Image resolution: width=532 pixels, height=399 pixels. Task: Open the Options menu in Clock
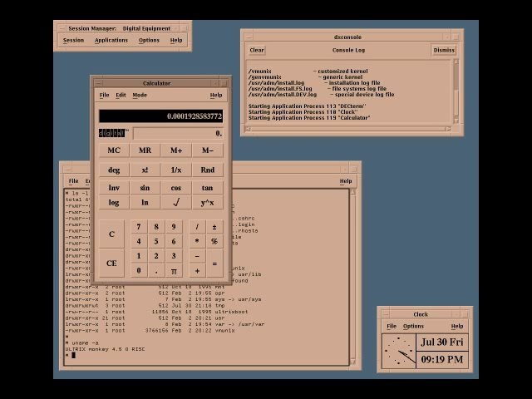[x=413, y=326]
